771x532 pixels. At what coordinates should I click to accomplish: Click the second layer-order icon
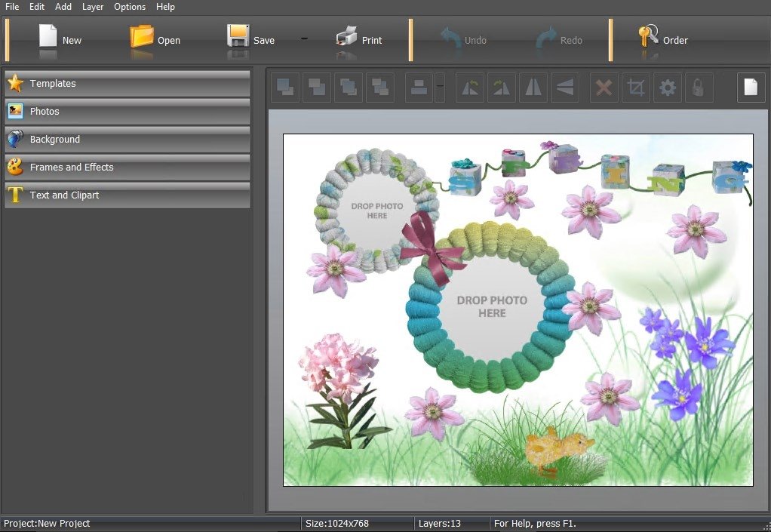(317, 88)
